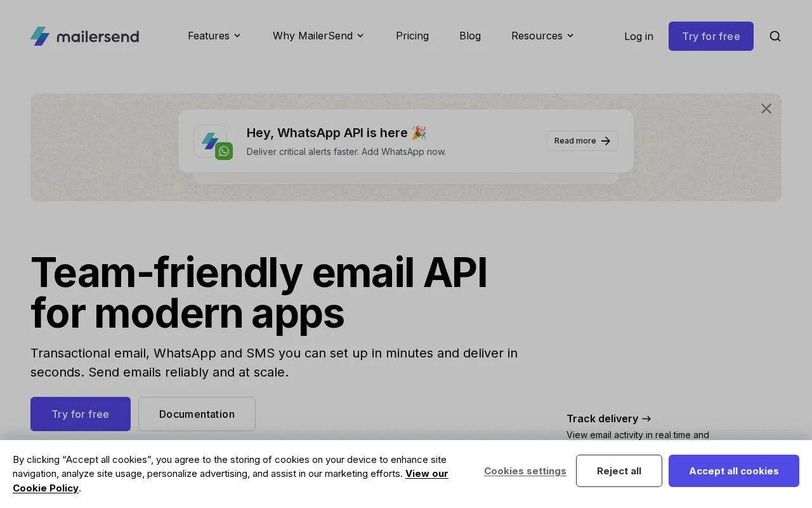The height and width of the screenshot is (508, 812).
Task: Open Cookies settings
Action: (525, 471)
